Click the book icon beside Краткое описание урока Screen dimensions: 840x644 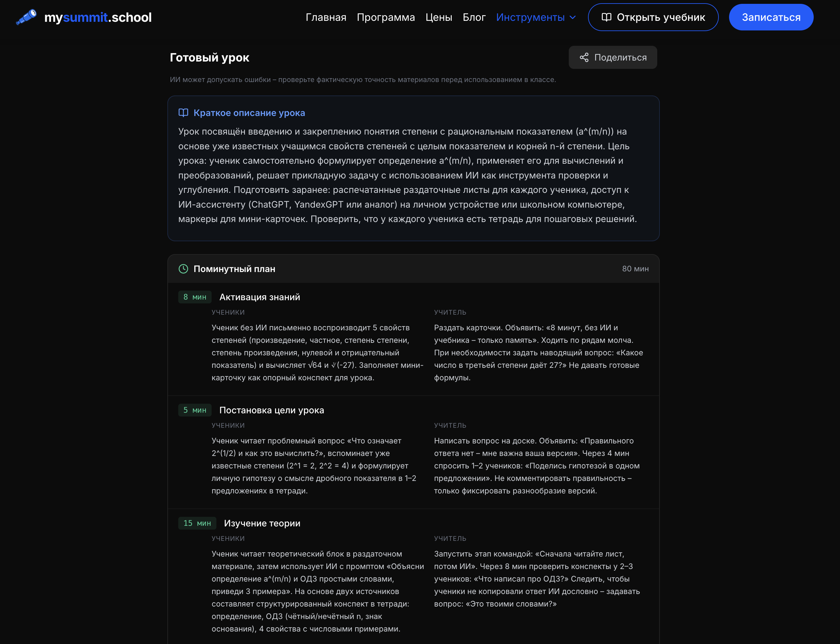pyautogui.click(x=183, y=112)
